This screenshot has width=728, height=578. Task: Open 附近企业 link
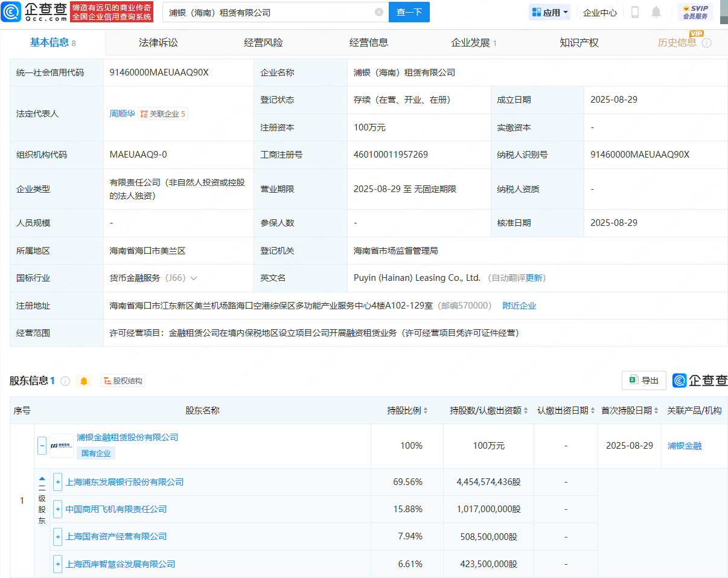(x=519, y=306)
